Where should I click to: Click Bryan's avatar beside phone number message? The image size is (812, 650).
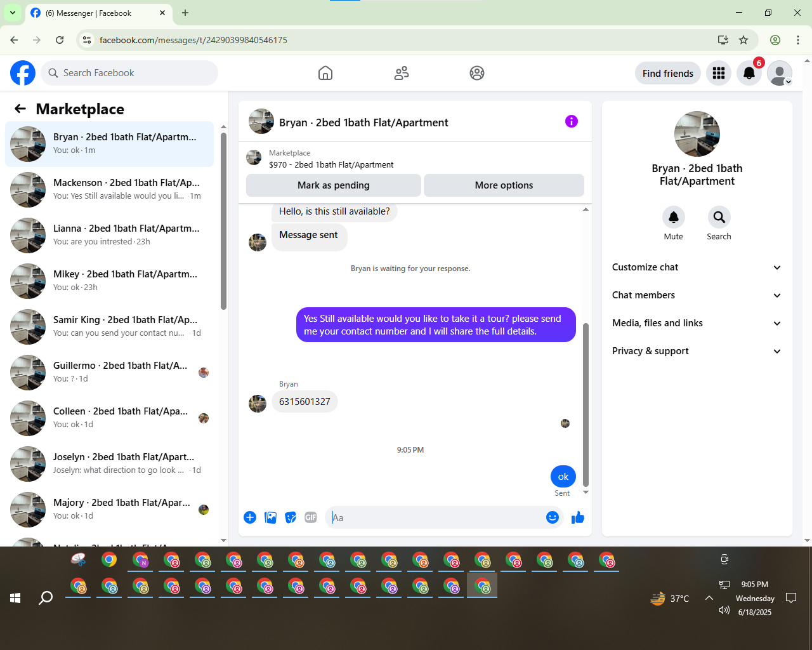click(258, 403)
